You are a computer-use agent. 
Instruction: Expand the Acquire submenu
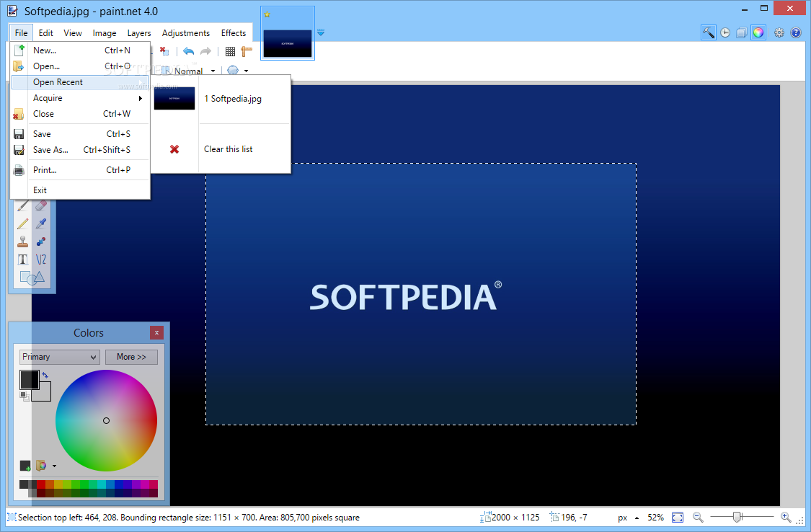80,98
